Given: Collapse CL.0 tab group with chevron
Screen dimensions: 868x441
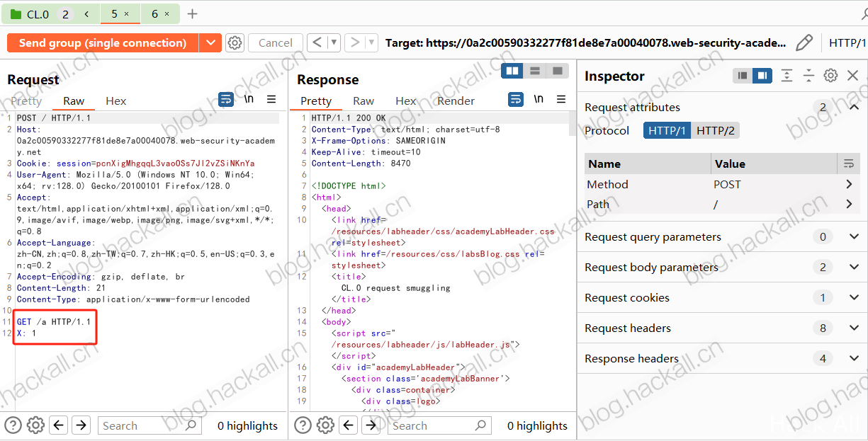Looking at the screenshot, I should (x=86, y=14).
